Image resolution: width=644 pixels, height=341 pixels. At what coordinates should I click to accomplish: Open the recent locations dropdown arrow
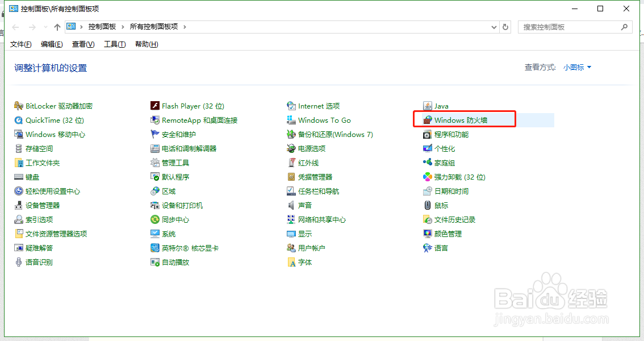tap(45, 27)
